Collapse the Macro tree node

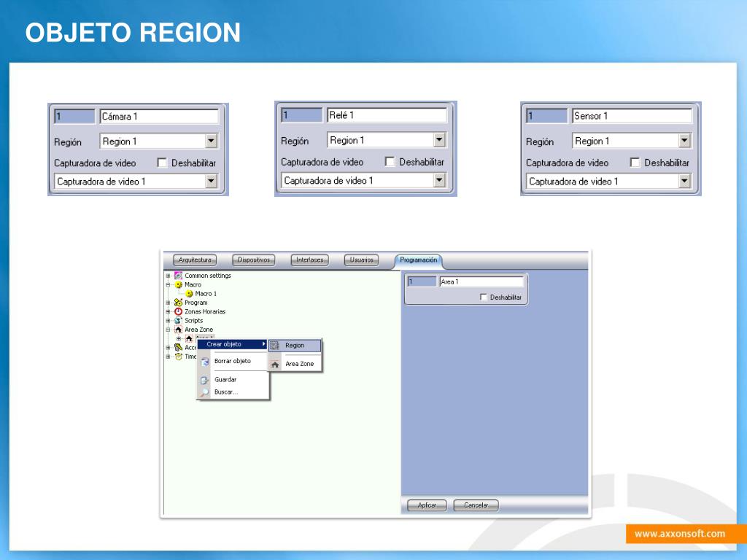click(x=168, y=285)
